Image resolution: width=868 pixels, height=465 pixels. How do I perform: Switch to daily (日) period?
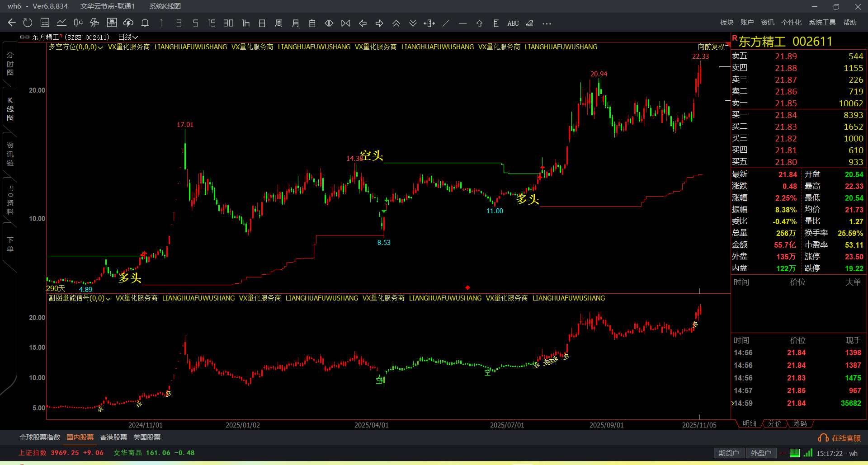262,23
